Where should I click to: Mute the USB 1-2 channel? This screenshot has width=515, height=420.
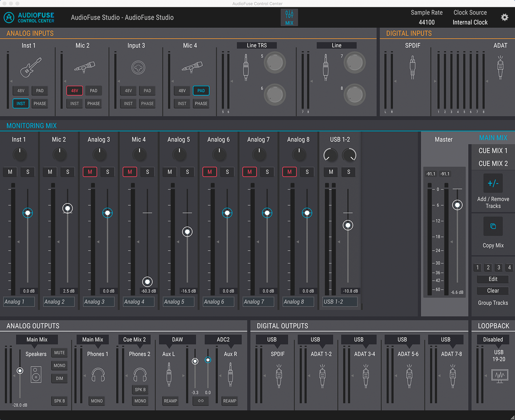point(331,172)
